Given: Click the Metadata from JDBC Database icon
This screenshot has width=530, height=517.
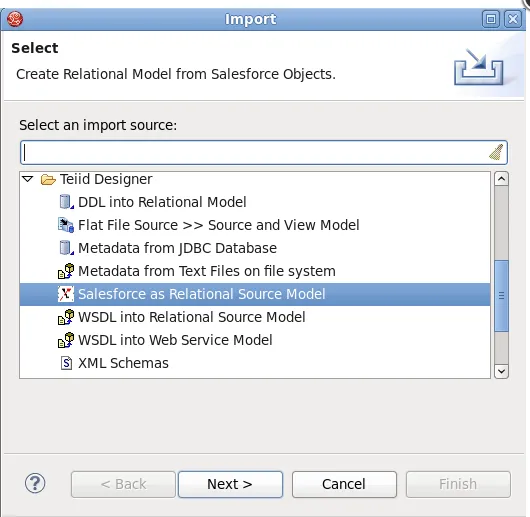Looking at the screenshot, I should tap(66, 248).
